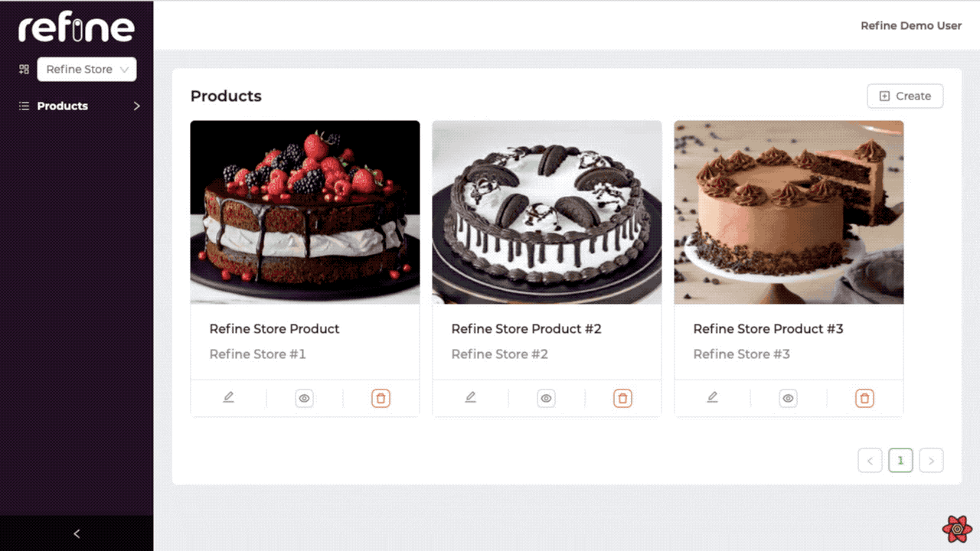
Task: Collapse the sidebar using the bottom arrow
Action: (x=76, y=533)
